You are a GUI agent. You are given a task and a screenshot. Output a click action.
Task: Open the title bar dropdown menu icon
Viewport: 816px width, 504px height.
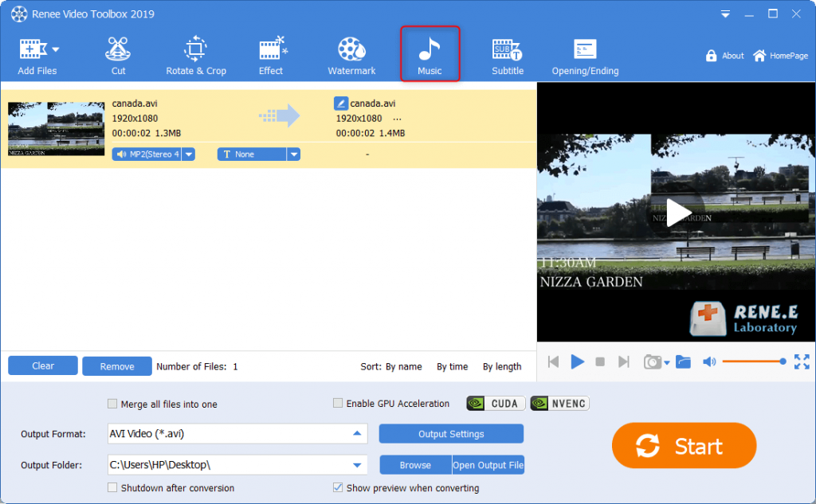[x=725, y=14]
